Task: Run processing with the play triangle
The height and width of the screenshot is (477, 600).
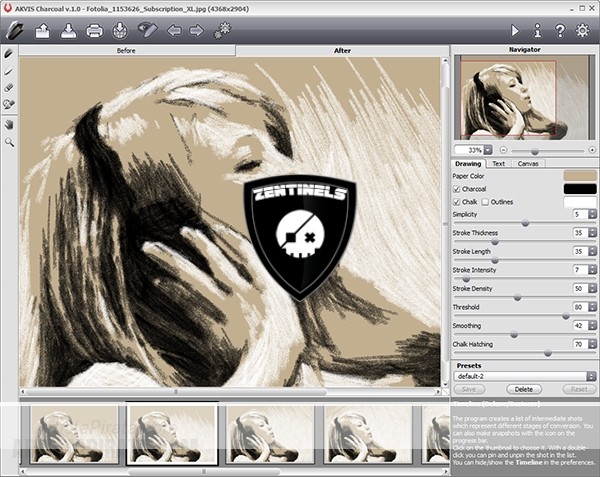Action: point(515,31)
